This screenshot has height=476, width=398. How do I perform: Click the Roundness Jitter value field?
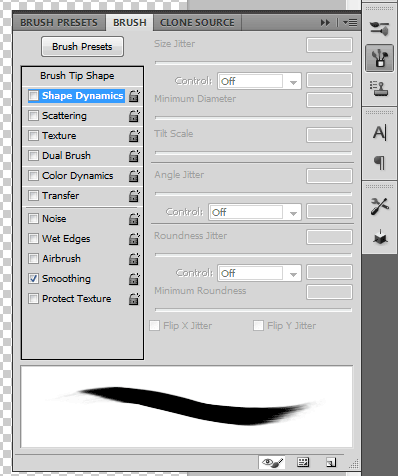point(329,237)
